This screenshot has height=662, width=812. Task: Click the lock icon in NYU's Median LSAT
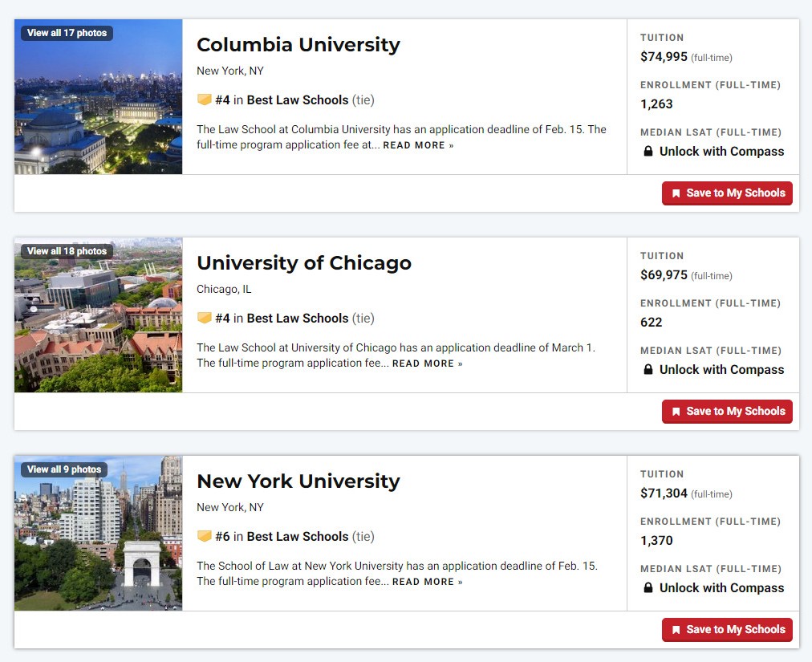[x=648, y=587]
